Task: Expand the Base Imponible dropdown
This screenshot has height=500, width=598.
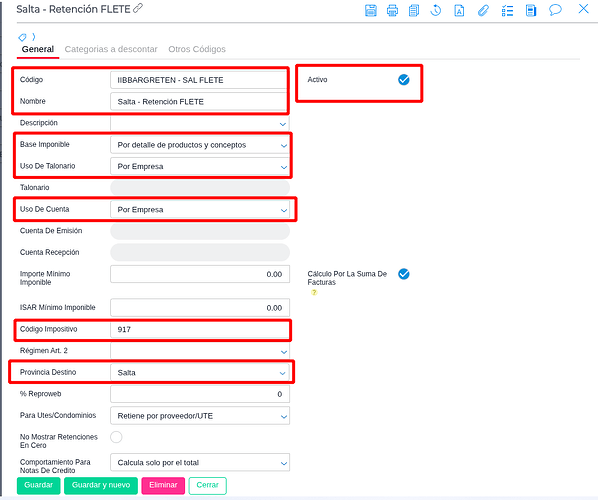Action: pyautogui.click(x=200, y=145)
